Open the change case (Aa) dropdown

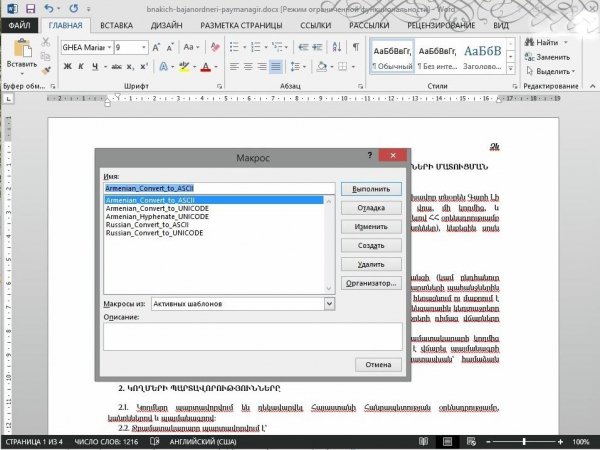click(x=191, y=47)
